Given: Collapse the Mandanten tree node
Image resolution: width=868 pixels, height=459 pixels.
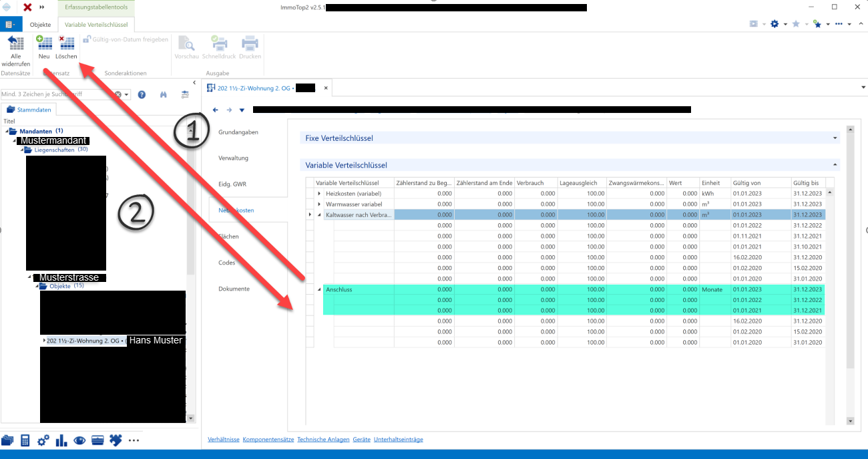Looking at the screenshot, I should 7,132.
